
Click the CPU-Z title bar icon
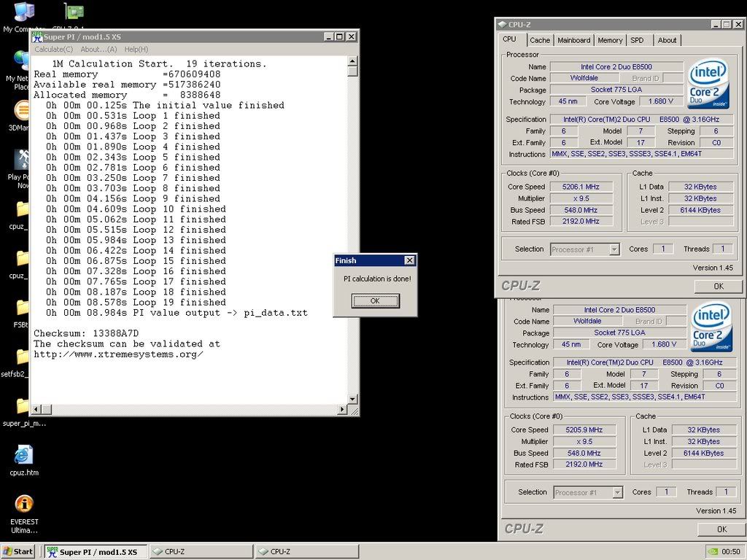502,24
